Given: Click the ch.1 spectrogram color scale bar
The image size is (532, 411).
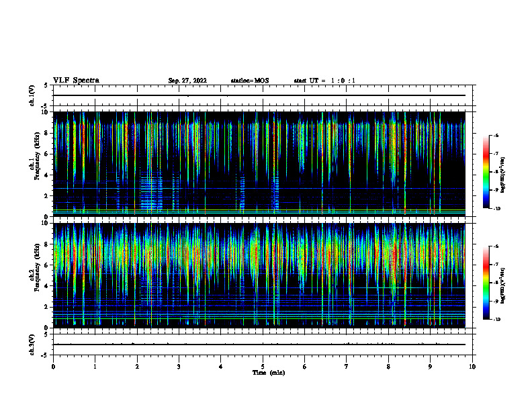Looking at the screenshot, I should click(486, 172).
